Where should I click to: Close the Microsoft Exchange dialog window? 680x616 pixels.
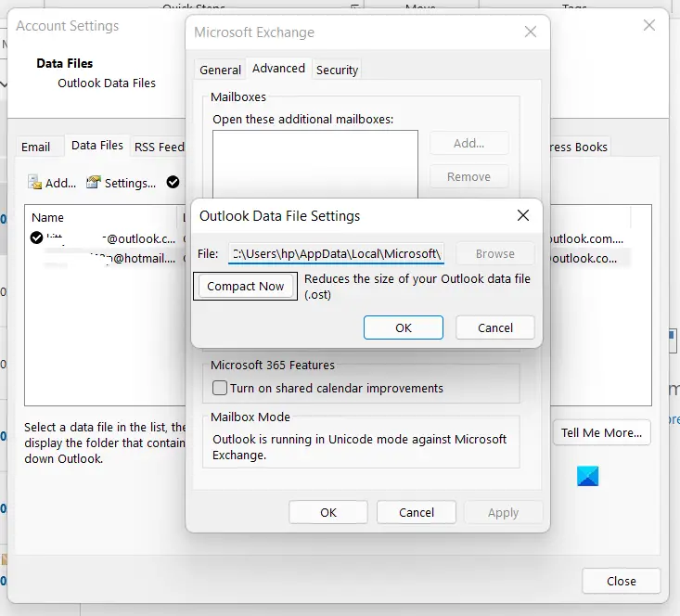tap(531, 32)
